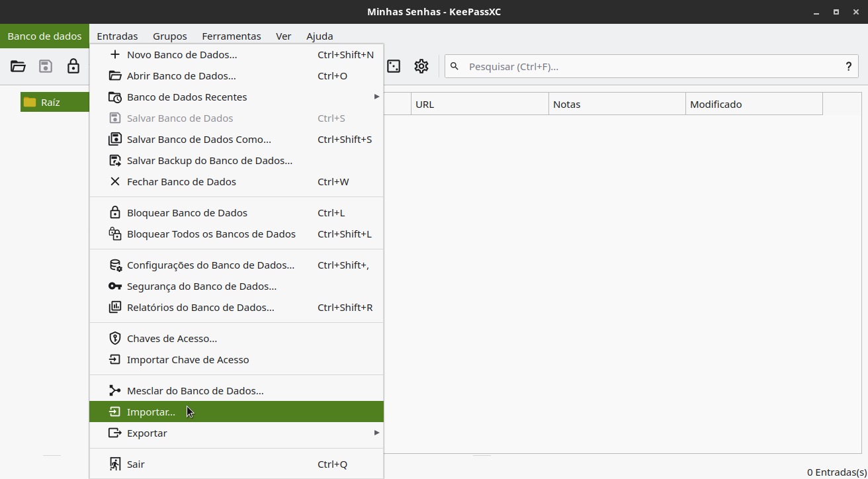Open settings via the toolbar gear icon
The image size is (868, 479).
[x=421, y=66]
